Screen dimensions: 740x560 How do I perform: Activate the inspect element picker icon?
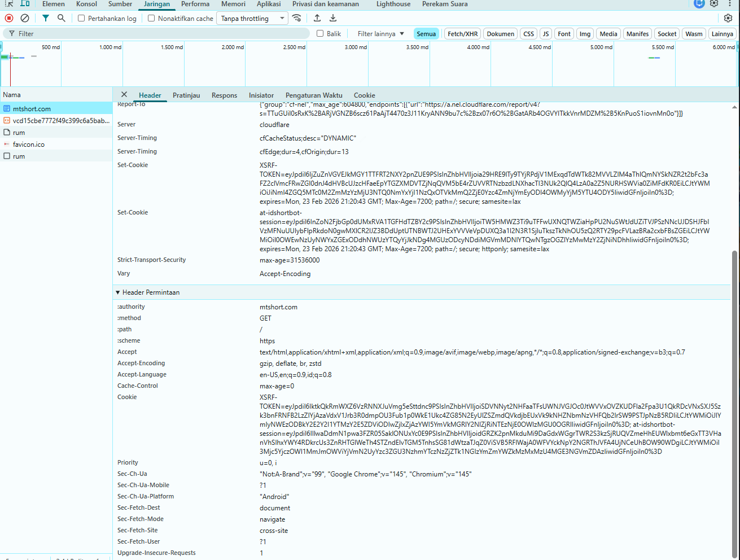click(9, 3)
